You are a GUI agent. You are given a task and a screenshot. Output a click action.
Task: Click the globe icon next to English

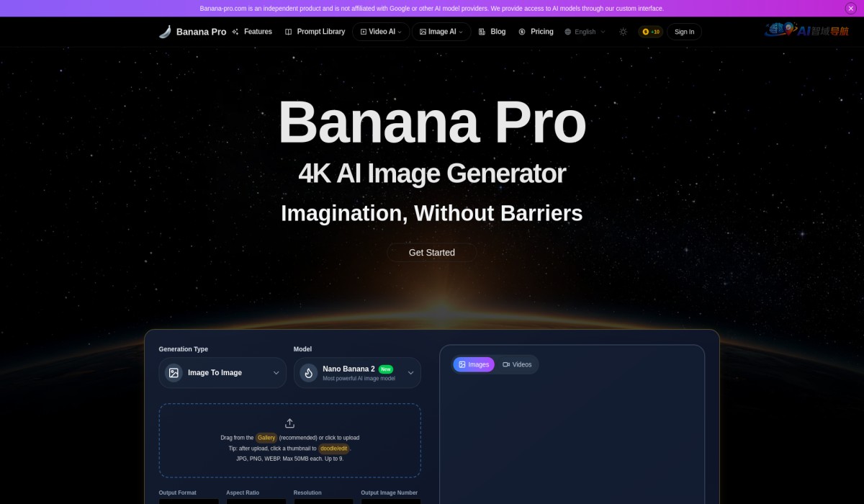pyautogui.click(x=567, y=31)
